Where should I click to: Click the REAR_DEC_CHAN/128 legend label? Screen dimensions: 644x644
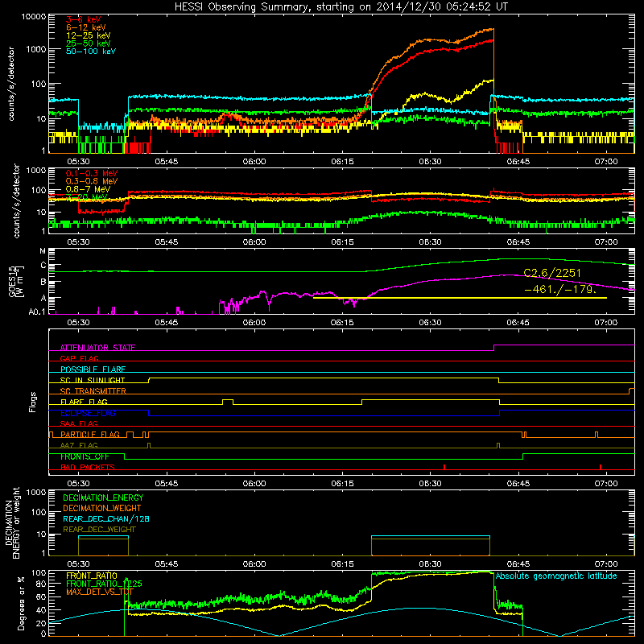click(x=106, y=518)
